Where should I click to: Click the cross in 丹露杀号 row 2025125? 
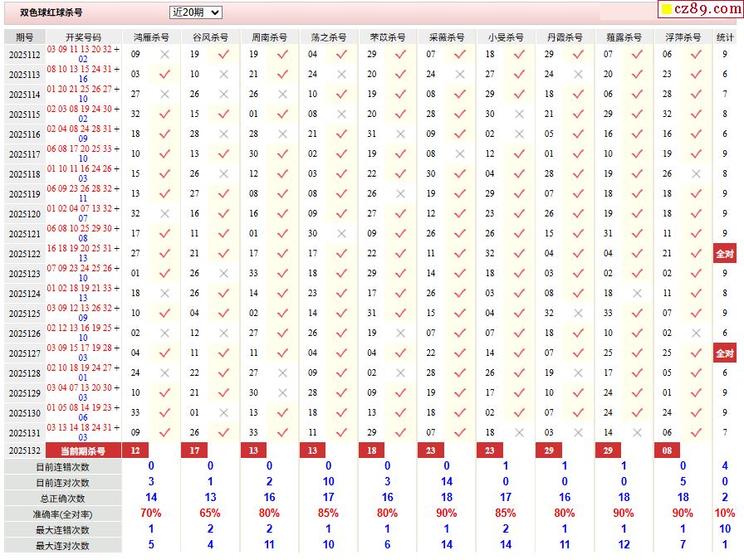578,313
